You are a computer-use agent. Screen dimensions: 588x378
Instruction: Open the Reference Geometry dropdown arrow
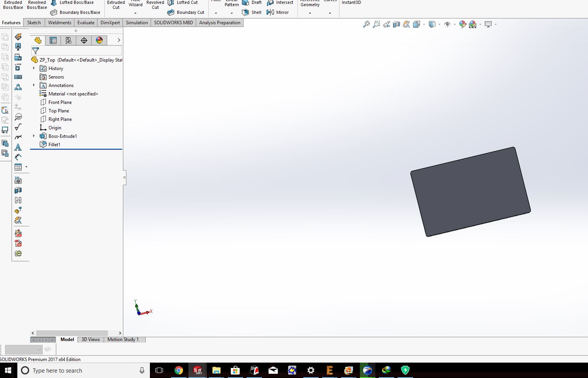(310, 13)
